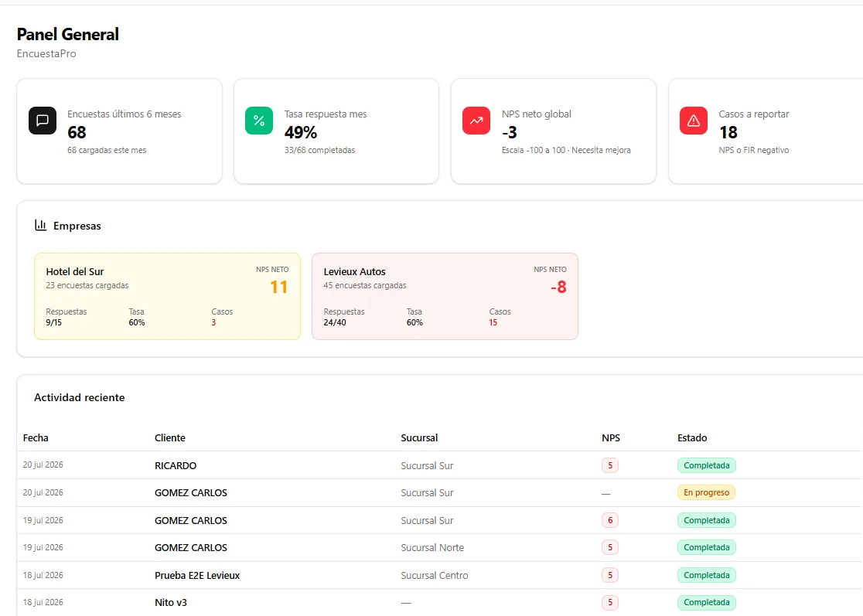Select the -3 NPS neto global value
Screen dimensions: 863x616
coord(509,132)
